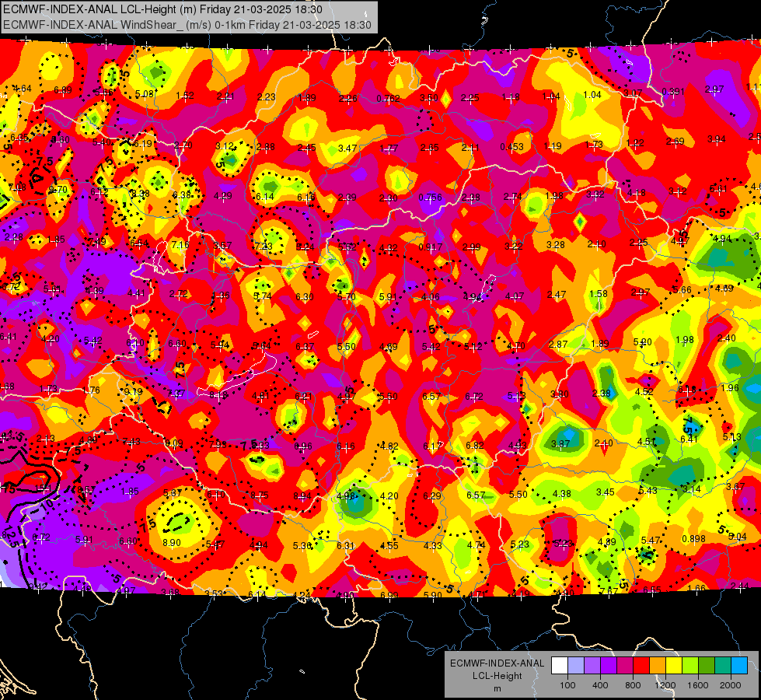The image size is (761, 700).
Task: Click the wind shear value 0.391
Action: pos(673,92)
